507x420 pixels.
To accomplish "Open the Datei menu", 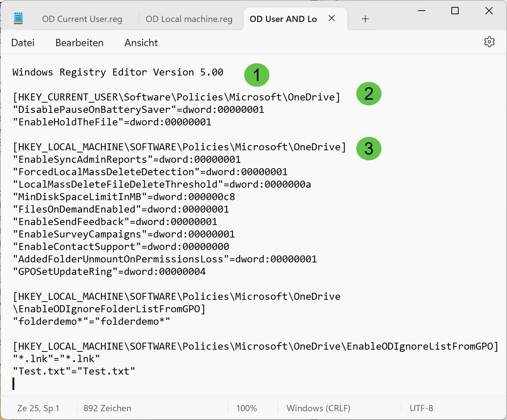I will click(23, 43).
